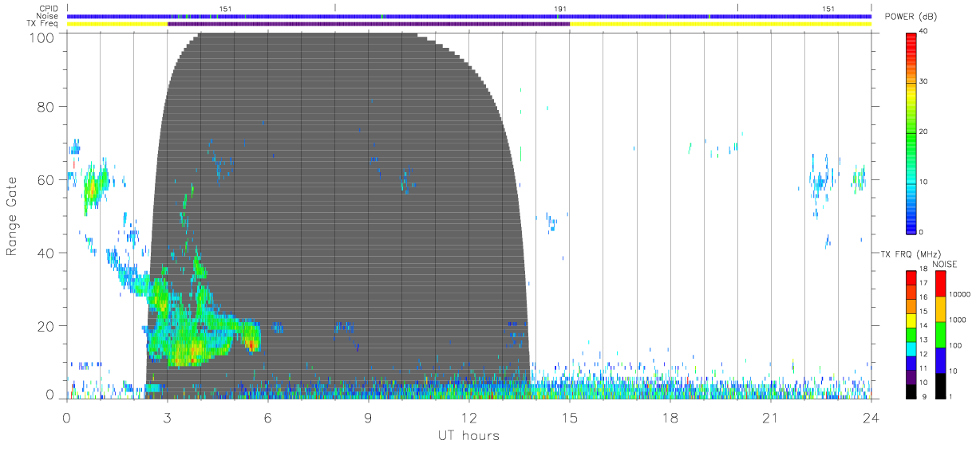Click the 9 tick on UT hours axis
Image resolution: width=980 pixels, height=452 pixels.
(x=369, y=417)
